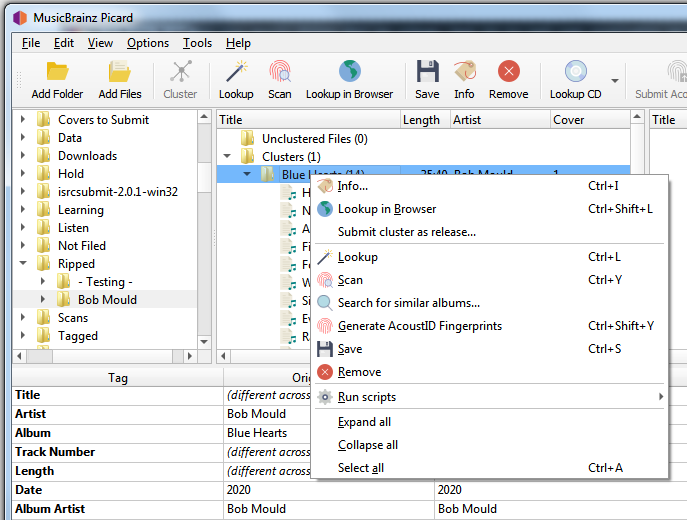Click the gear icon beside Run scripts
This screenshot has width=687, height=520.
pos(325,397)
